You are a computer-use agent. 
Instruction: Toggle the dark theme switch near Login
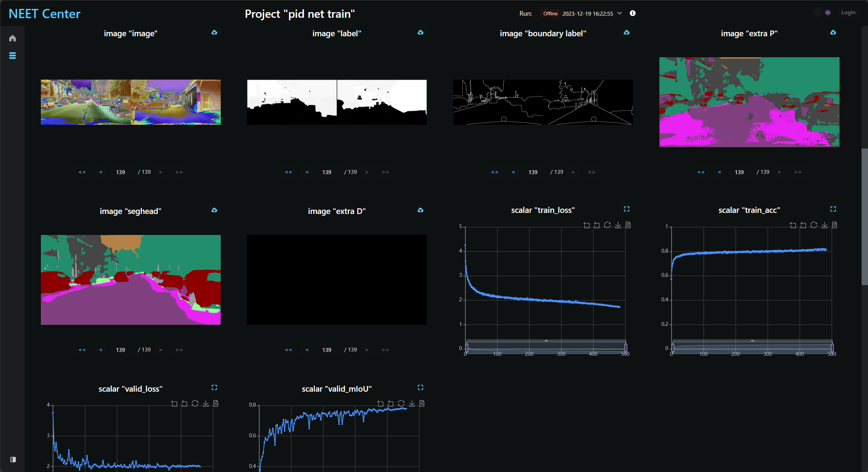[823, 13]
